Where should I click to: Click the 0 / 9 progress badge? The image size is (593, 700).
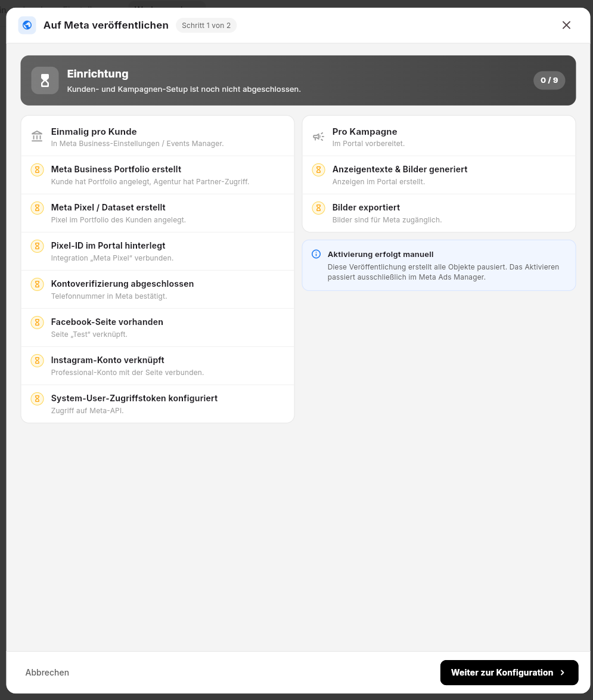pyautogui.click(x=549, y=80)
